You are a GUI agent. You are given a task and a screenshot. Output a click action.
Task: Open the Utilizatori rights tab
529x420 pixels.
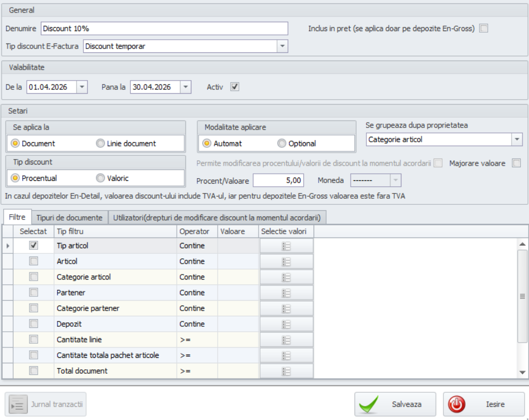(x=217, y=218)
